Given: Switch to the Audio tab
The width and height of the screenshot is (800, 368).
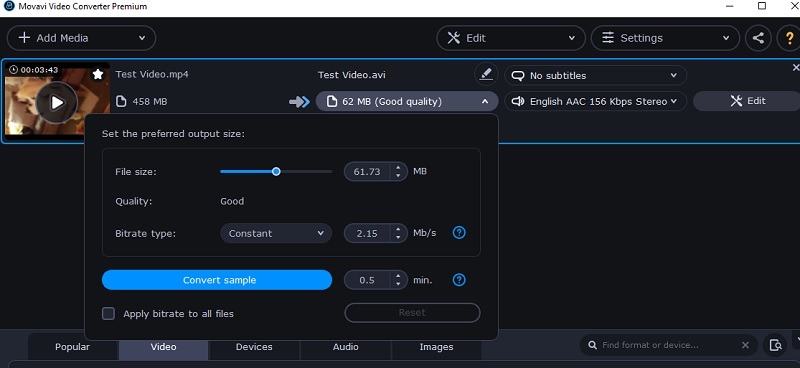Looking at the screenshot, I should coord(345,347).
